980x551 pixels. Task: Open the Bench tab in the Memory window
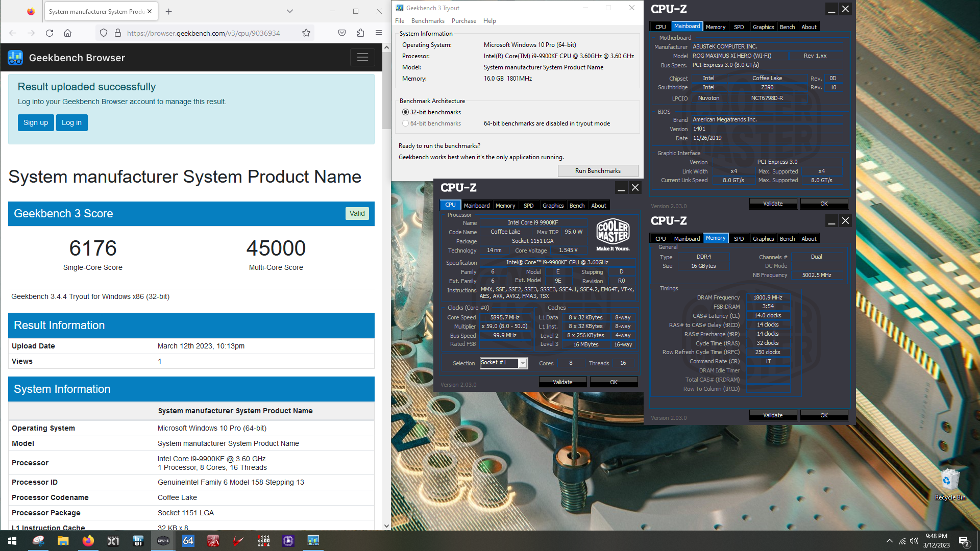point(787,239)
